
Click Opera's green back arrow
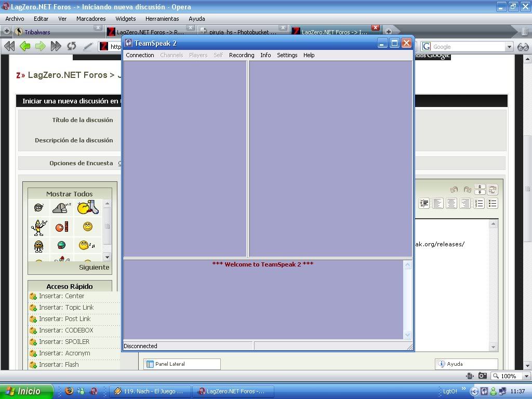click(x=25, y=46)
